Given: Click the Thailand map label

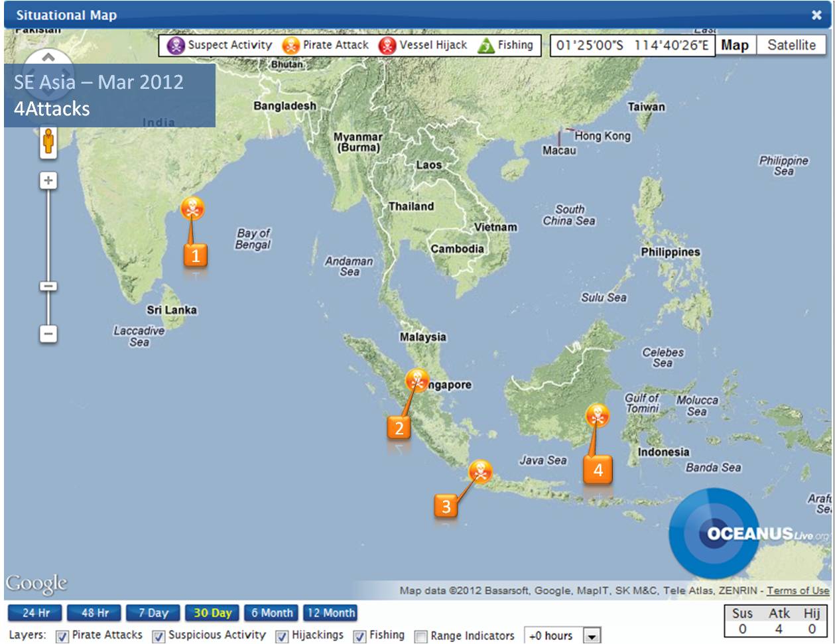Looking at the screenshot, I should point(411,206).
